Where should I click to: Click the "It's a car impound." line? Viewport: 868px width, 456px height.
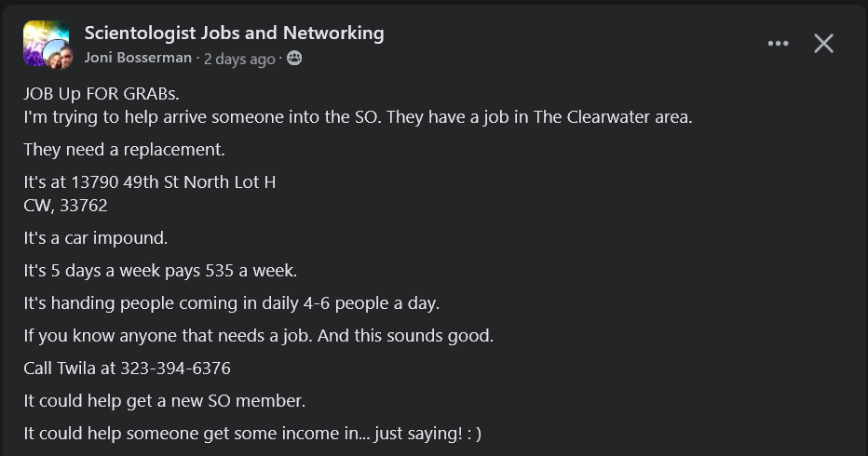coord(96,237)
